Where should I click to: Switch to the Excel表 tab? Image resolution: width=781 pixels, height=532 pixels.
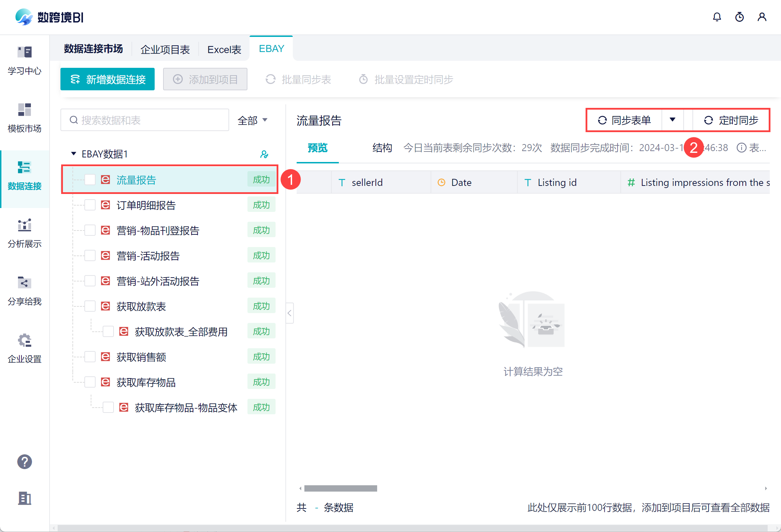click(x=224, y=50)
